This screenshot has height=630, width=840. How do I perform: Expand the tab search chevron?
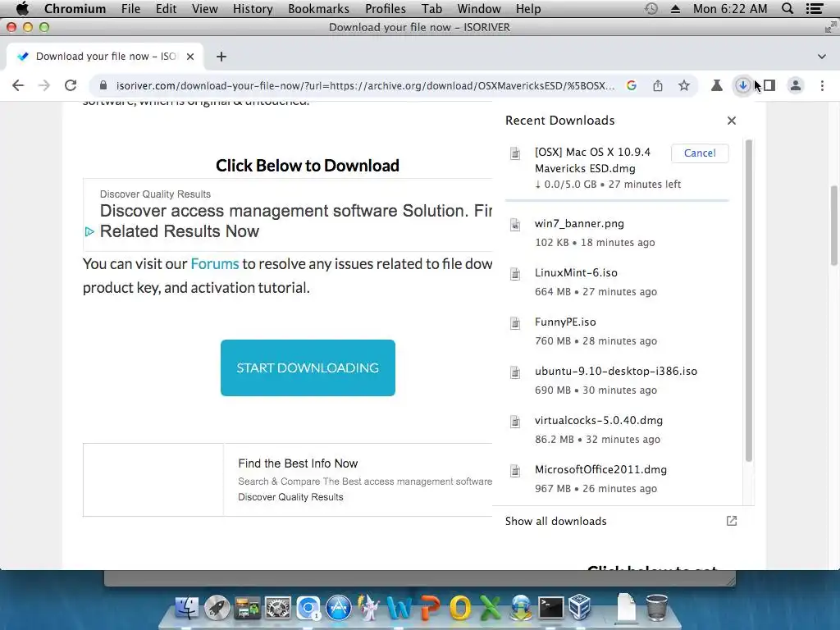(x=822, y=57)
